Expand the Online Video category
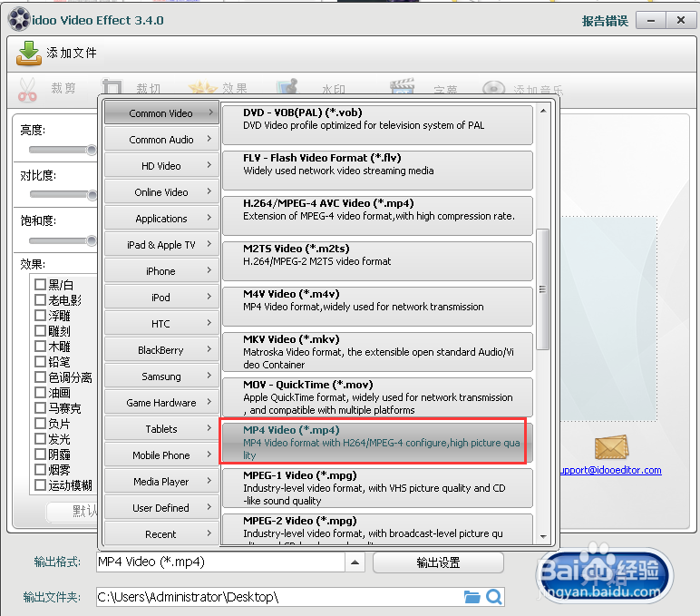700x616 pixels. click(x=161, y=192)
